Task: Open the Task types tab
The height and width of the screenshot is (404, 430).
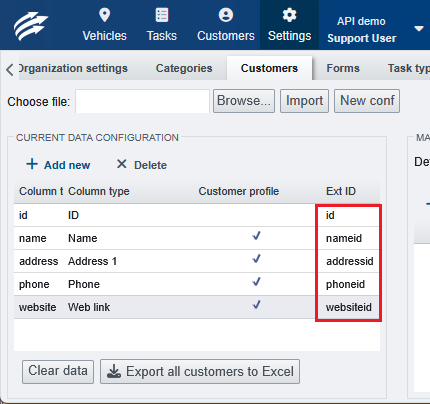Action: [x=408, y=68]
